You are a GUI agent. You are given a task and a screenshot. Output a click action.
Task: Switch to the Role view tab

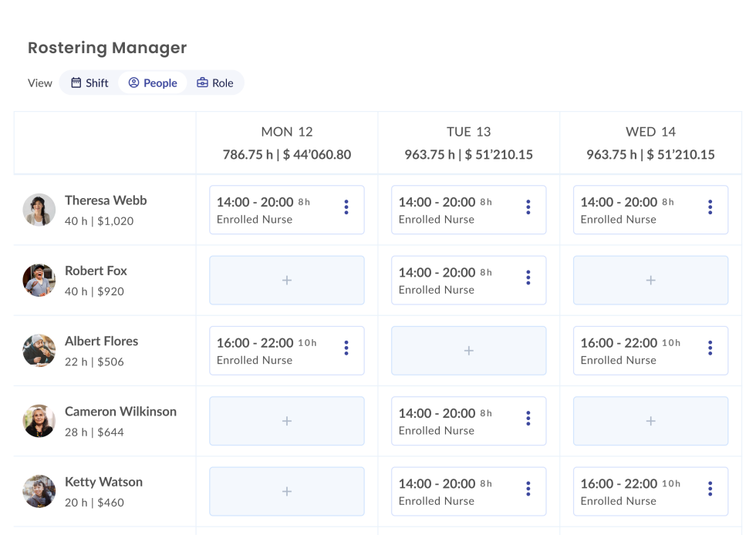(x=214, y=83)
